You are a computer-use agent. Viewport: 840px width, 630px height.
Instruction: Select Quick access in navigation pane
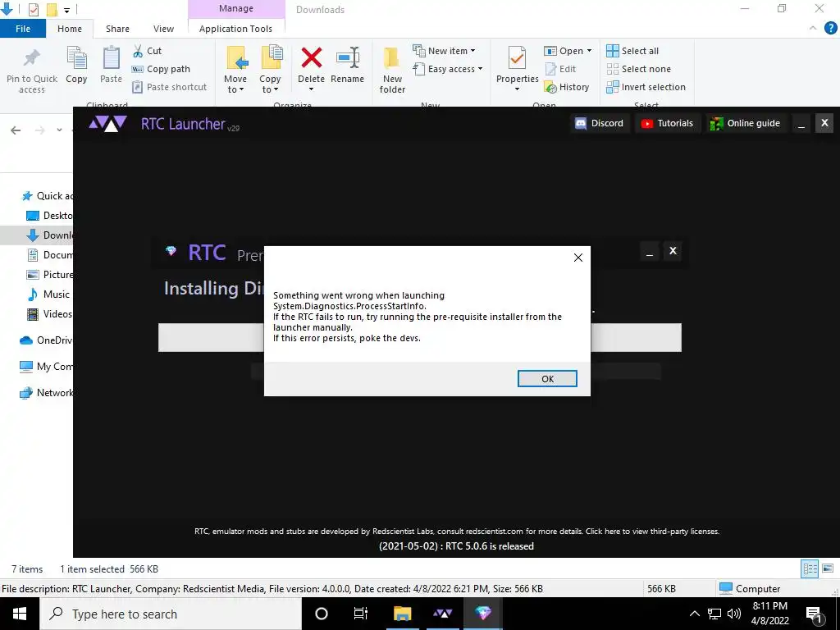point(47,196)
